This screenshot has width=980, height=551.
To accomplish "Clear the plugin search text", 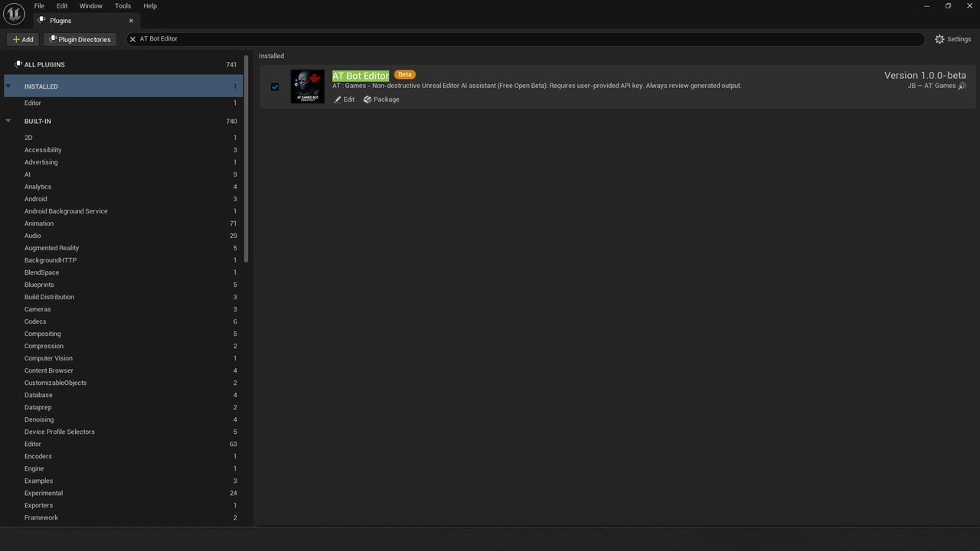I will [x=132, y=39].
